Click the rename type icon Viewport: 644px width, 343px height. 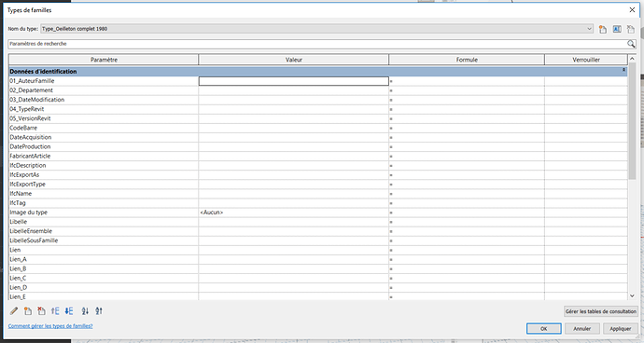[x=617, y=29]
